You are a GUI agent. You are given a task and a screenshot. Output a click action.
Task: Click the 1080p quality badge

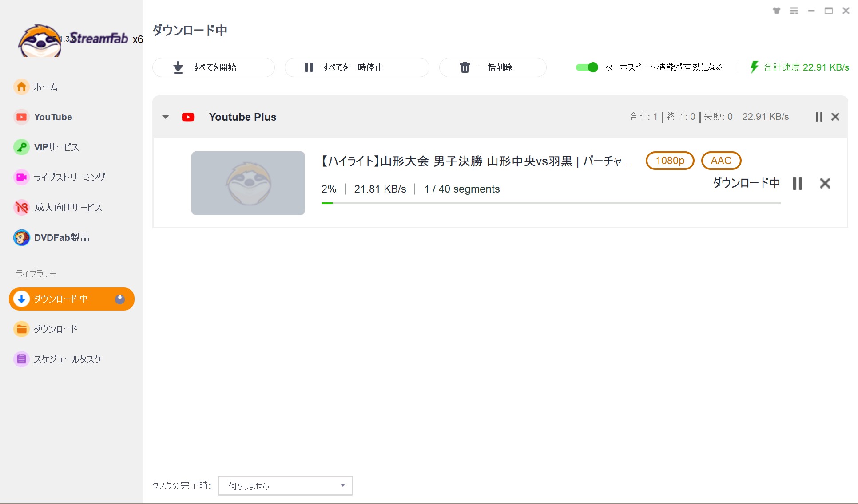click(670, 161)
